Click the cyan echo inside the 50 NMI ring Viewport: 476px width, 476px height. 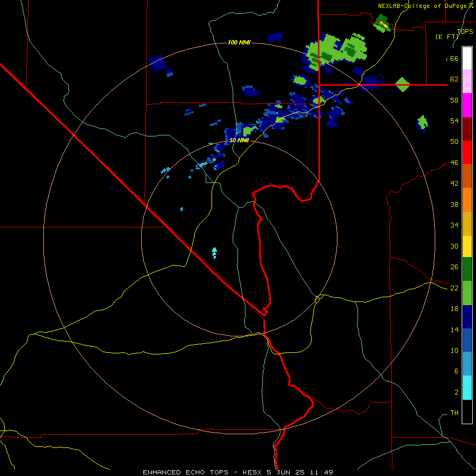click(x=214, y=253)
